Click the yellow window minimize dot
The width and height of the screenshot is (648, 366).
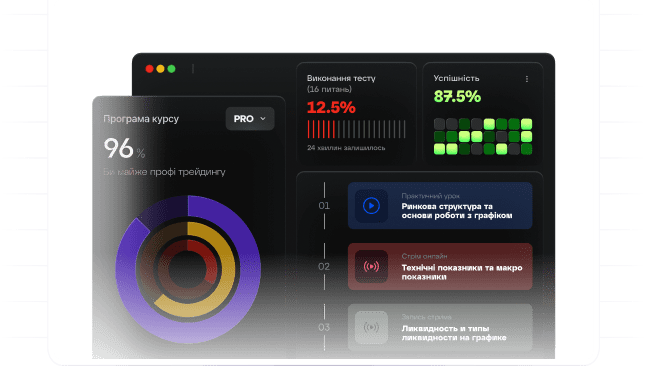(160, 69)
